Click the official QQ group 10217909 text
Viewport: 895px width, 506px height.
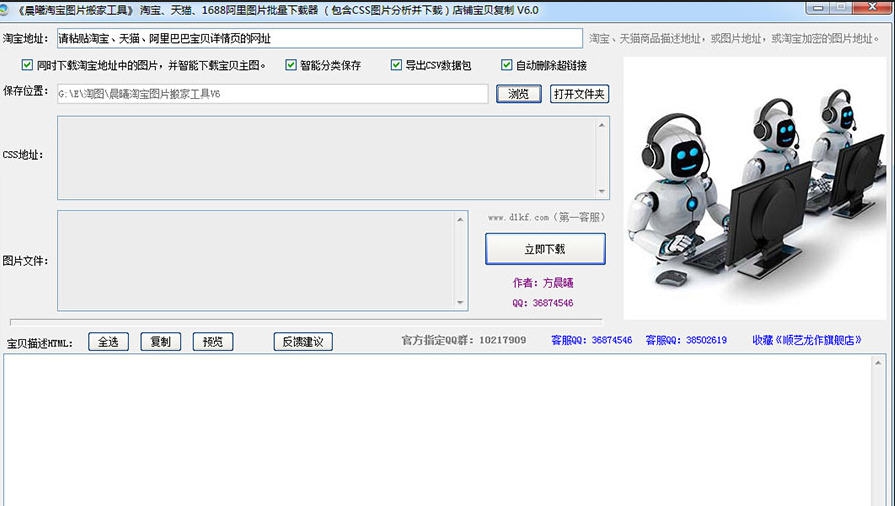click(464, 340)
